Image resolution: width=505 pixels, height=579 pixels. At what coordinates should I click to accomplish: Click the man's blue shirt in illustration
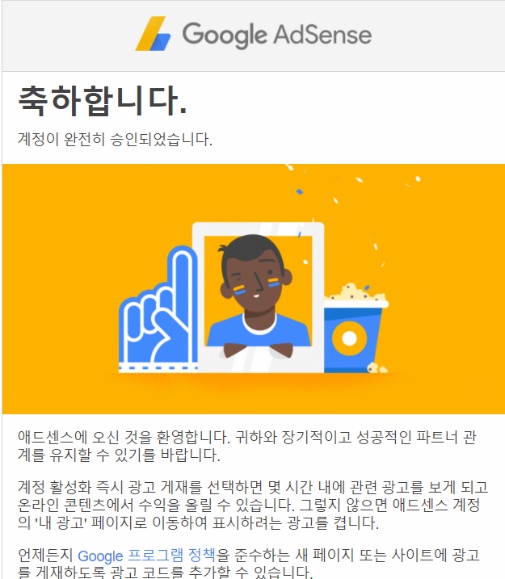pyautogui.click(x=258, y=330)
